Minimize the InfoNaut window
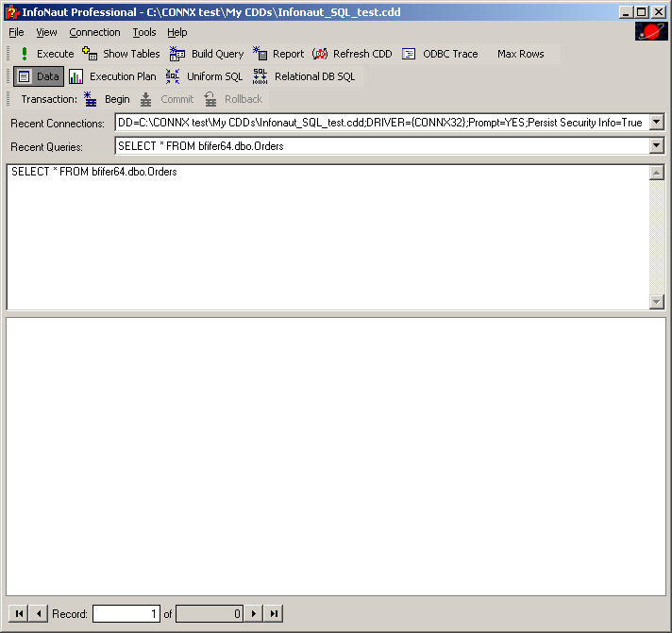672x633 pixels. tap(626, 12)
